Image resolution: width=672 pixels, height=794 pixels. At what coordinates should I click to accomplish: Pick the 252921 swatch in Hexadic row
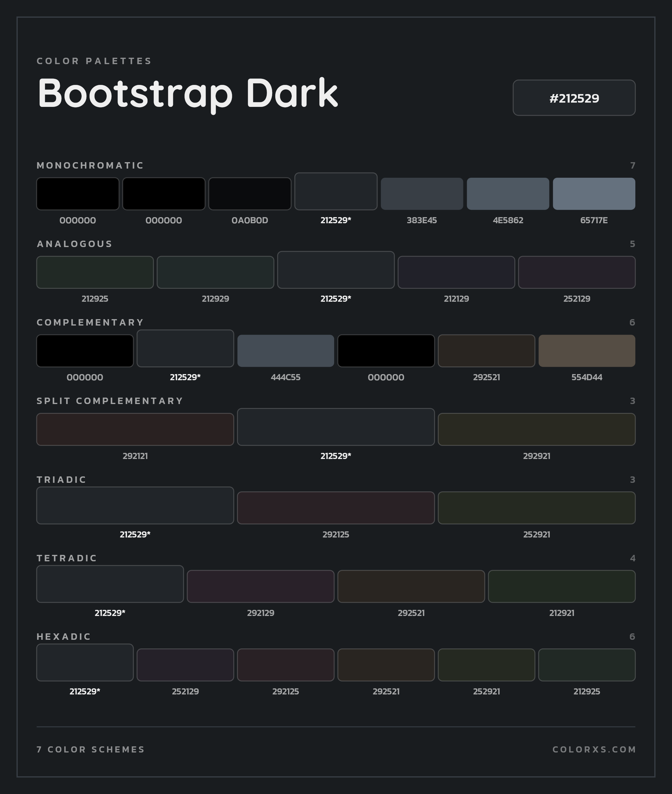click(487, 665)
